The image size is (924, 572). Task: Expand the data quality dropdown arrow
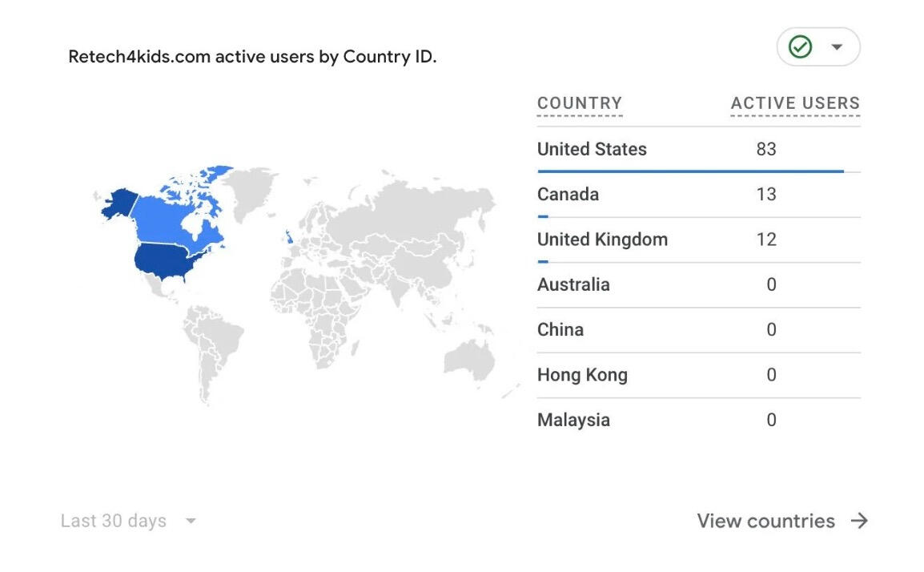tap(837, 47)
